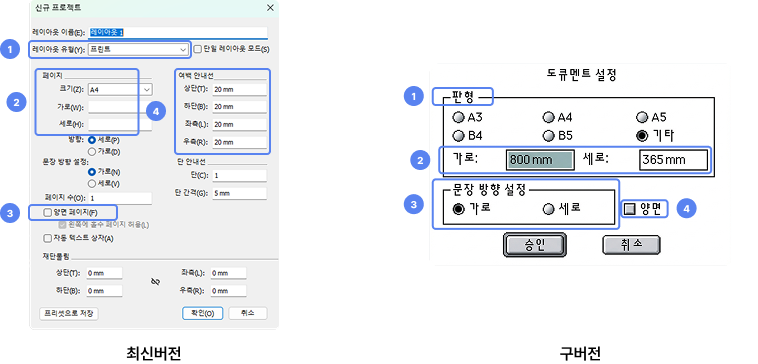The width and height of the screenshot is (758, 364).
Task: Select A5 paper size radio
Action: (x=642, y=117)
